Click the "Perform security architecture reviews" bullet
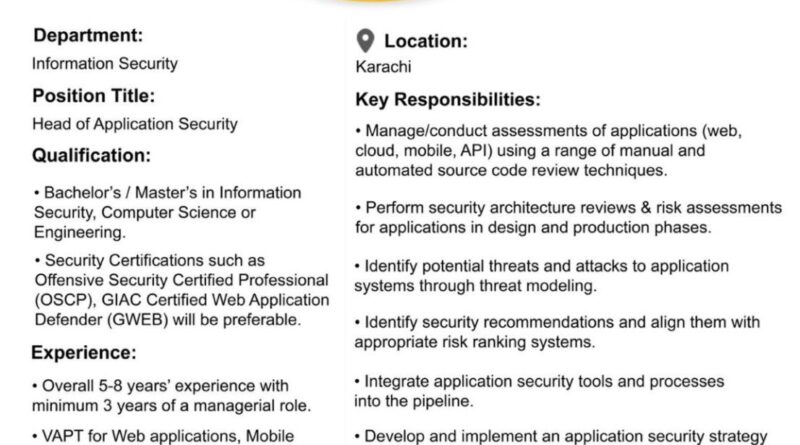Screen dimensions: 800x445 [568, 217]
